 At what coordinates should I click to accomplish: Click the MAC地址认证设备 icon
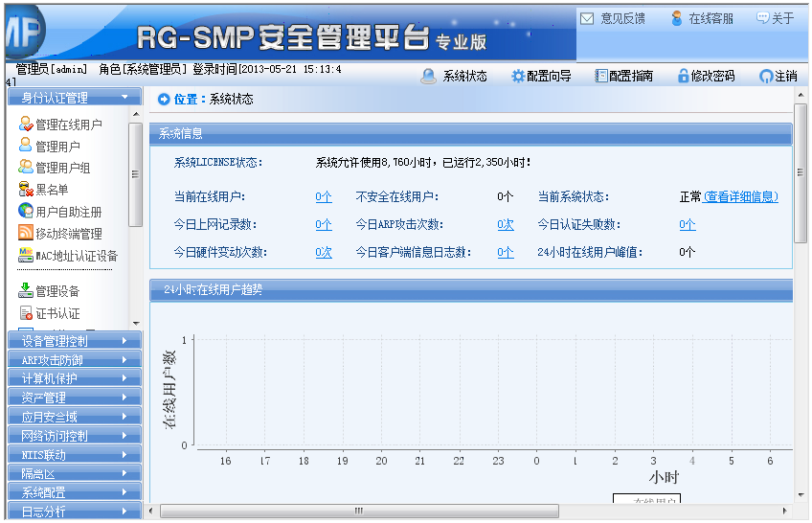26,255
